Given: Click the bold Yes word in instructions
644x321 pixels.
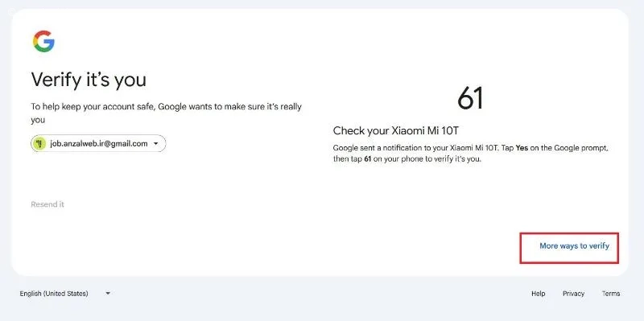Looking at the screenshot, I should (x=522, y=148).
